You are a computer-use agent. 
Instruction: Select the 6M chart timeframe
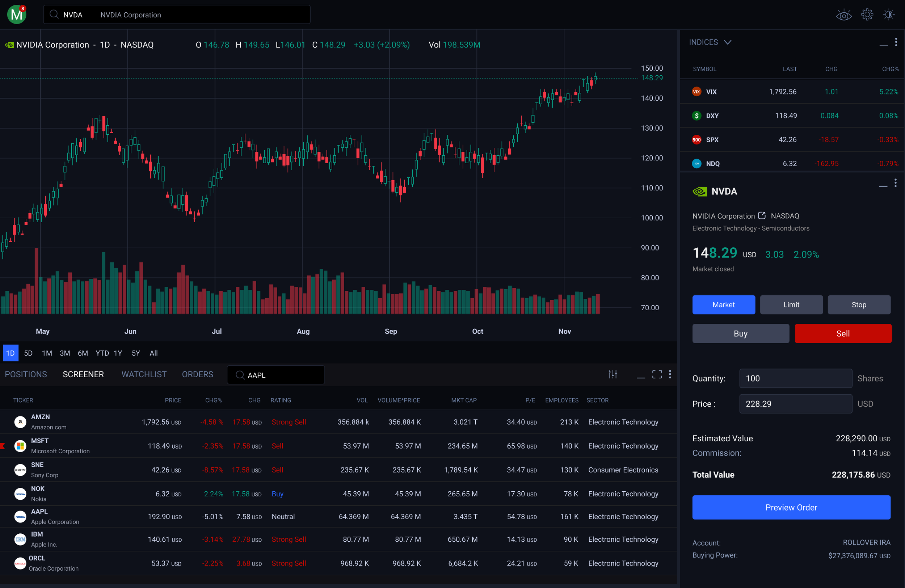[x=83, y=353]
